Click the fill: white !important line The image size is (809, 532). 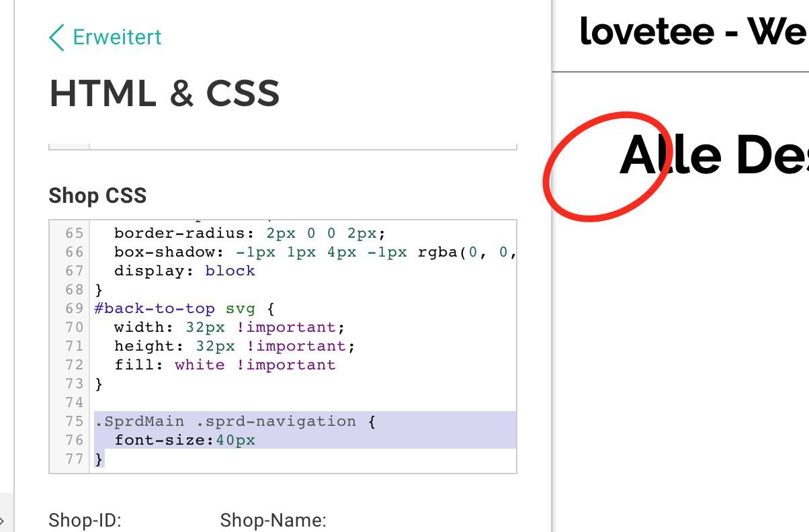[x=224, y=365]
